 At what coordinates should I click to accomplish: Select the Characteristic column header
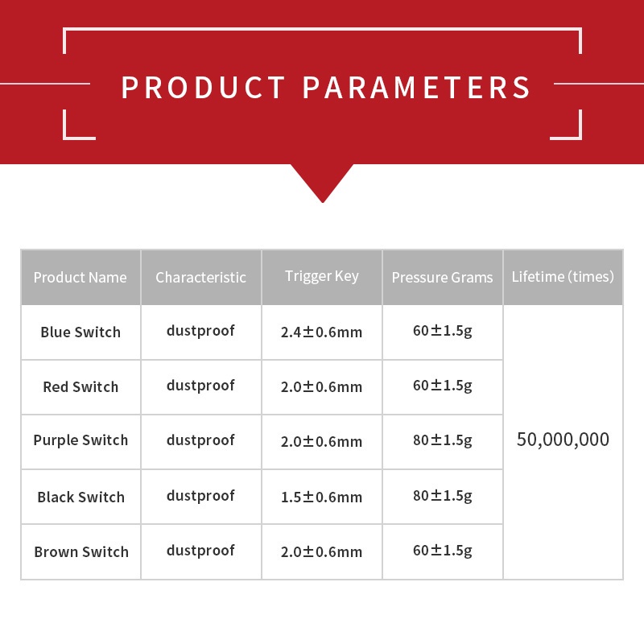pos(201,278)
